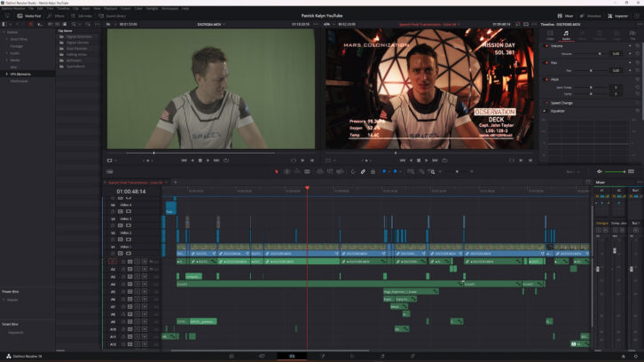Open the Project Manager home icon

click(x=623, y=357)
